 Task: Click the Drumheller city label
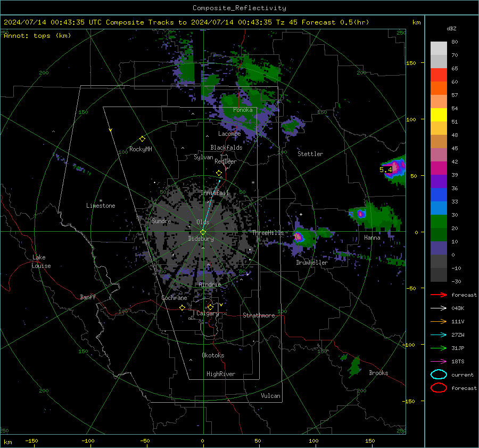tap(312, 263)
